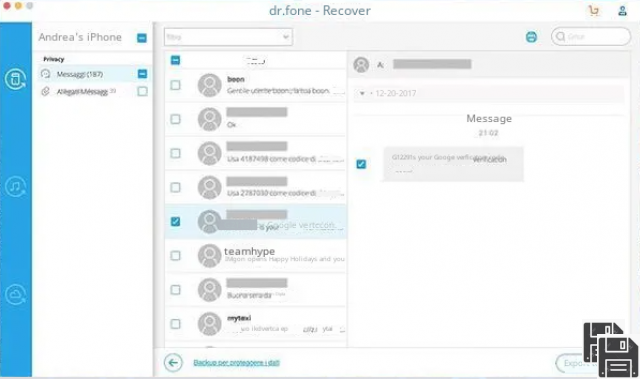This screenshot has width=640, height=379.
Task: Click the Andrea's iPhone device name
Action: point(80,37)
